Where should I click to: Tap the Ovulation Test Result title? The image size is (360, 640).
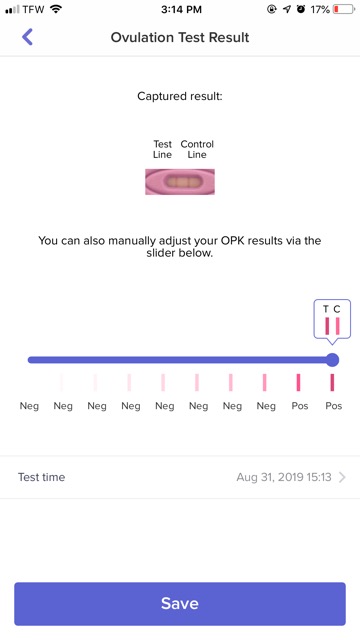tap(180, 37)
